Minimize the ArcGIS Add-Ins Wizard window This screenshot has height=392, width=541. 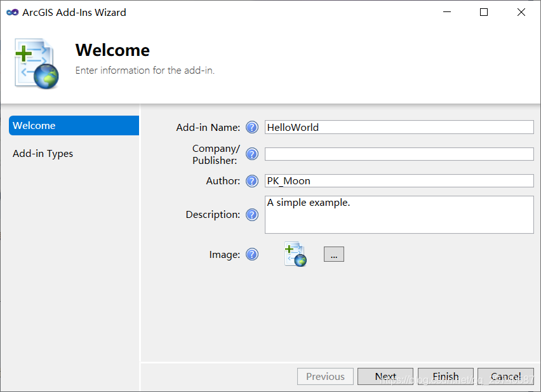(447, 12)
